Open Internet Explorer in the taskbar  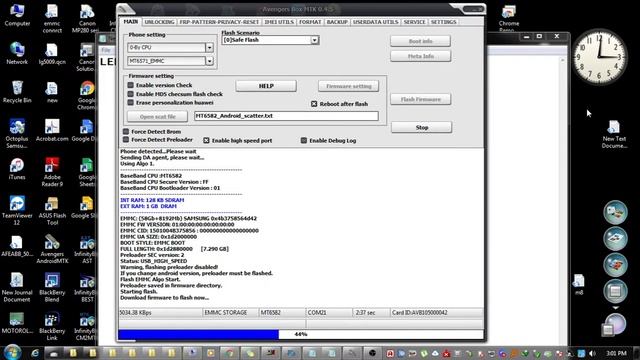[x=35, y=353]
